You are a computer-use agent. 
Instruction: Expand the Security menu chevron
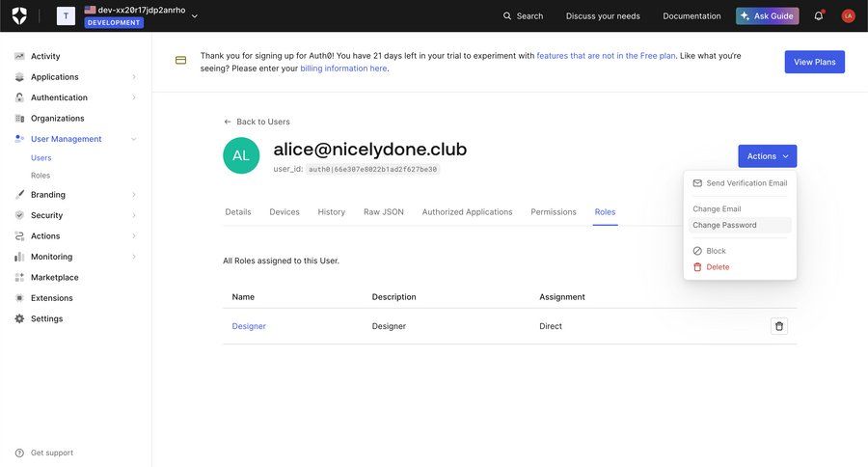[x=134, y=215]
